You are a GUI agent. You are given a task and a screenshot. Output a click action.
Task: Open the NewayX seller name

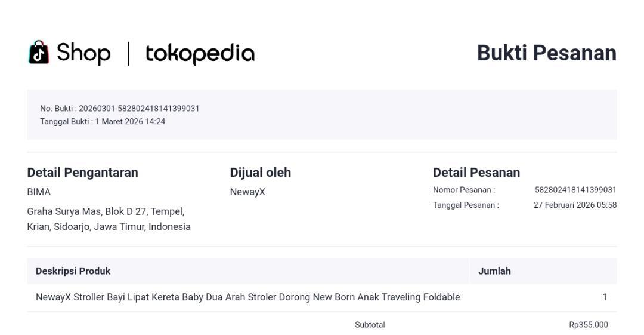[x=247, y=192]
